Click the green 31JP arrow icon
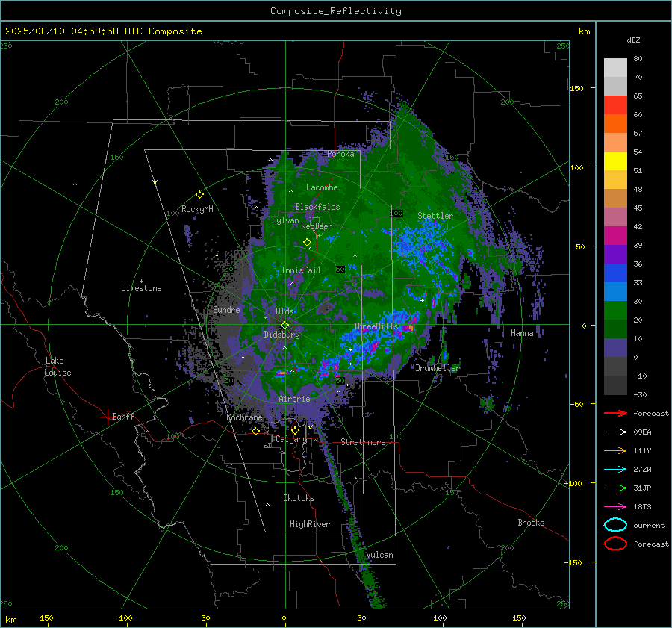The image size is (672, 628). point(615,488)
